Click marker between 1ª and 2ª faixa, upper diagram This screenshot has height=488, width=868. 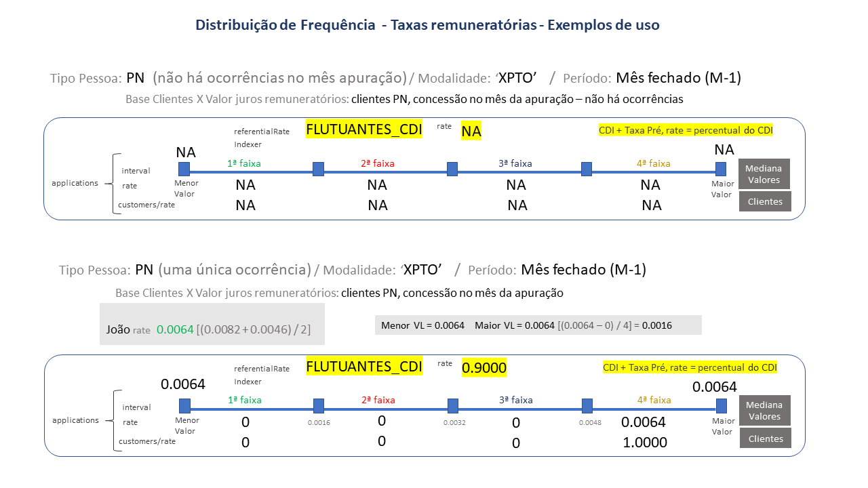coord(318,169)
